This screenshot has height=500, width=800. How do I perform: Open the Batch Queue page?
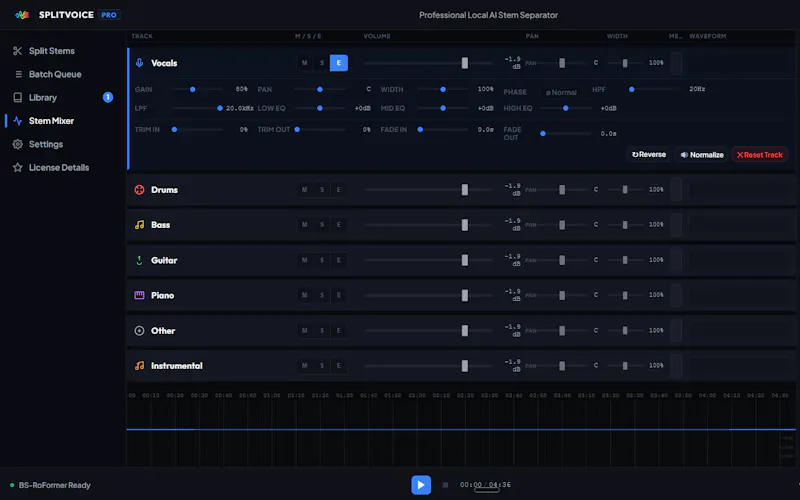pos(61,74)
